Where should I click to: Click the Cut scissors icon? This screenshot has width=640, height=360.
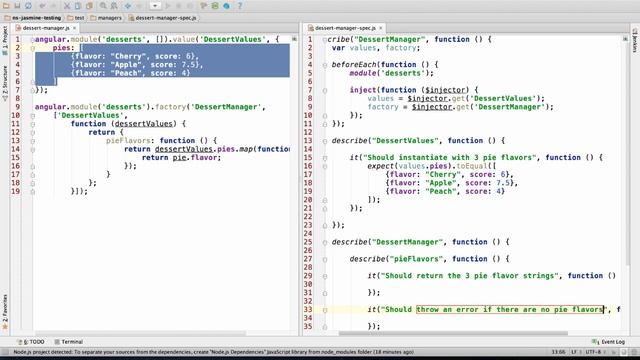pos(67,6)
